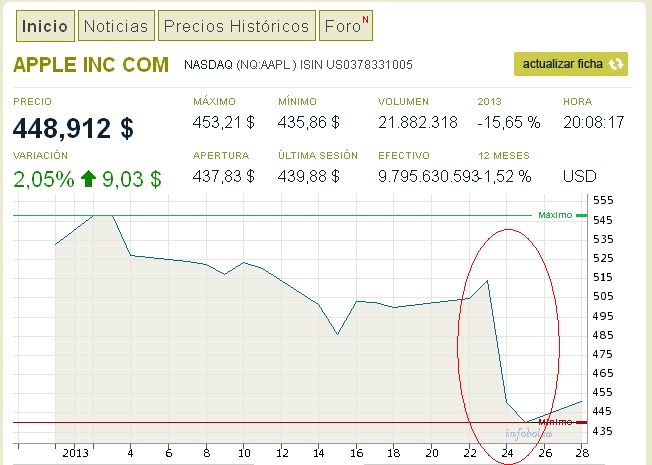
Task: Click the Última sesión value 439,88 $
Action: (309, 176)
